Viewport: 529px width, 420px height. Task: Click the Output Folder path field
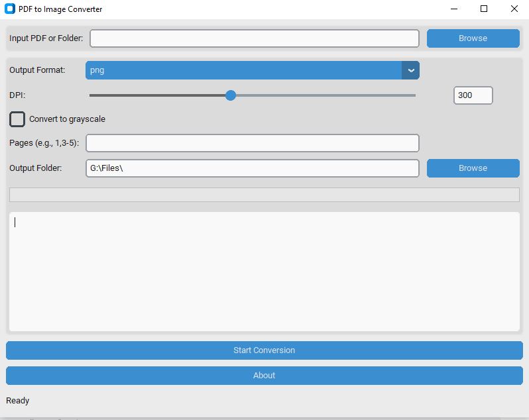pyautogui.click(x=253, y=168)
